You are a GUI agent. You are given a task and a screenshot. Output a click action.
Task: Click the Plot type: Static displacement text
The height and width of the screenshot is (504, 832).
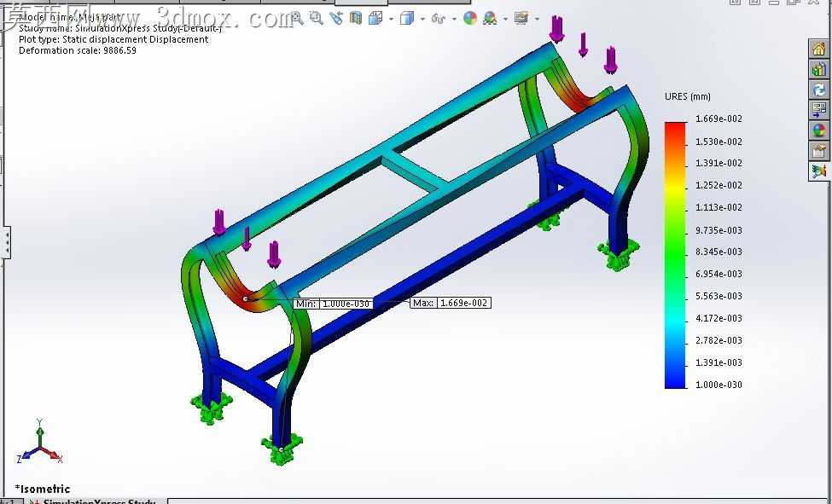pos(113,39)
